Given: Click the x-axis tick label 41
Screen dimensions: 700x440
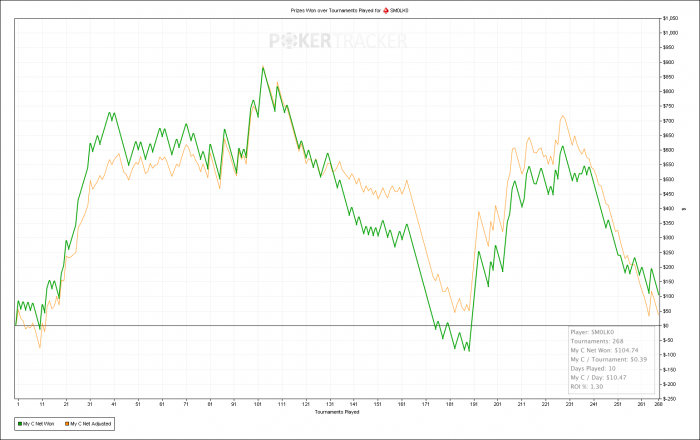Looking at the screenshot, I should [x=114, y=404].
